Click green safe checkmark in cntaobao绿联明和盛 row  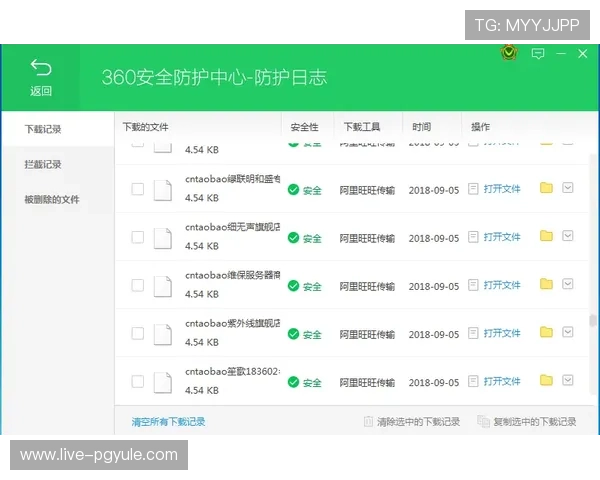coord(293,189)
